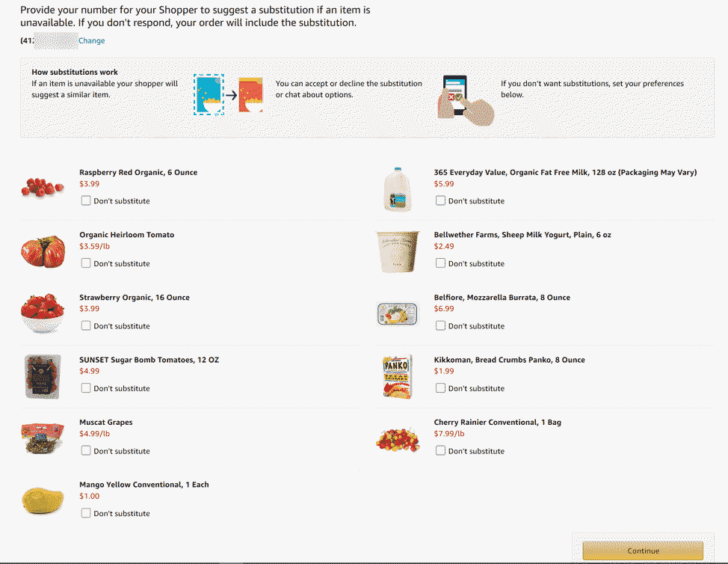Viewport: 728px width, 564px height.
Task: Open the Belfiore Mozzarella Burrata title
Action: pyautogui.click(x=502, y=298)
